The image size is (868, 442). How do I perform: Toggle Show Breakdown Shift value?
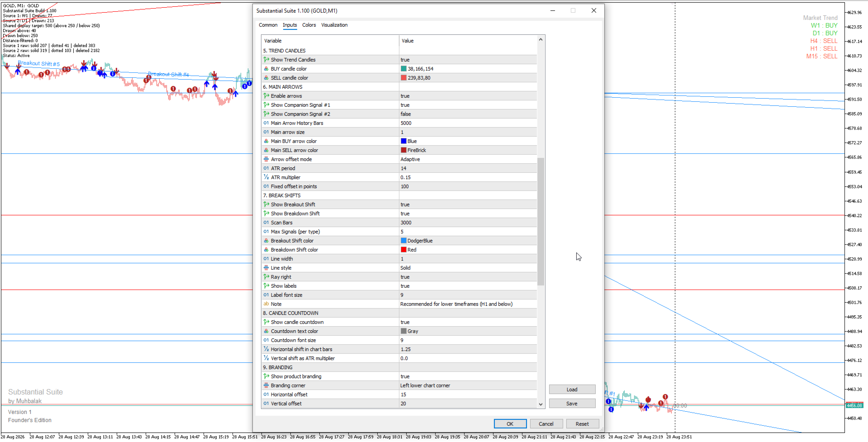pos(468,214)
